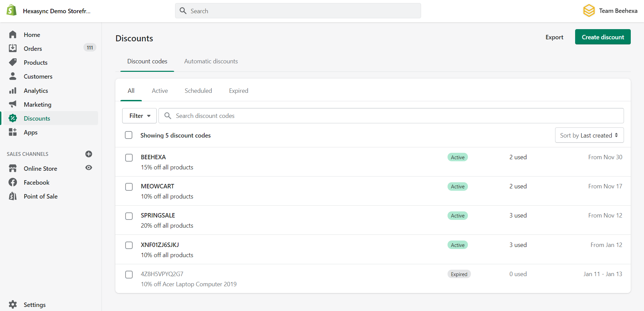This screenshot has width=644, height=311.
Task: Select the Active filter tab
Action: (x=160, y=91)
